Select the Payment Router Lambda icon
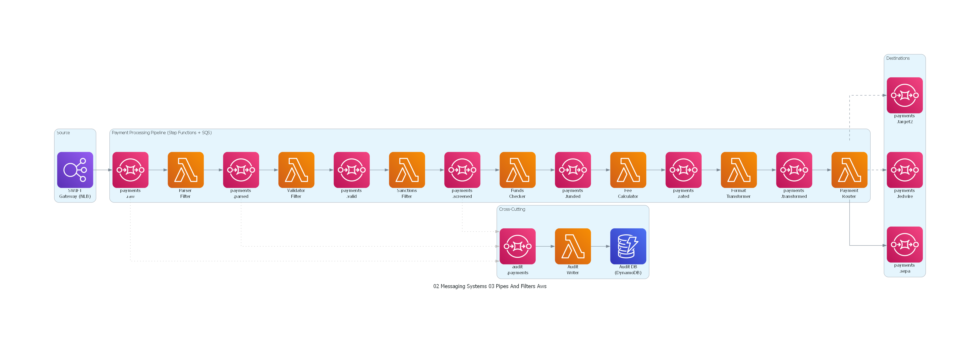 [x=849, y=169]
